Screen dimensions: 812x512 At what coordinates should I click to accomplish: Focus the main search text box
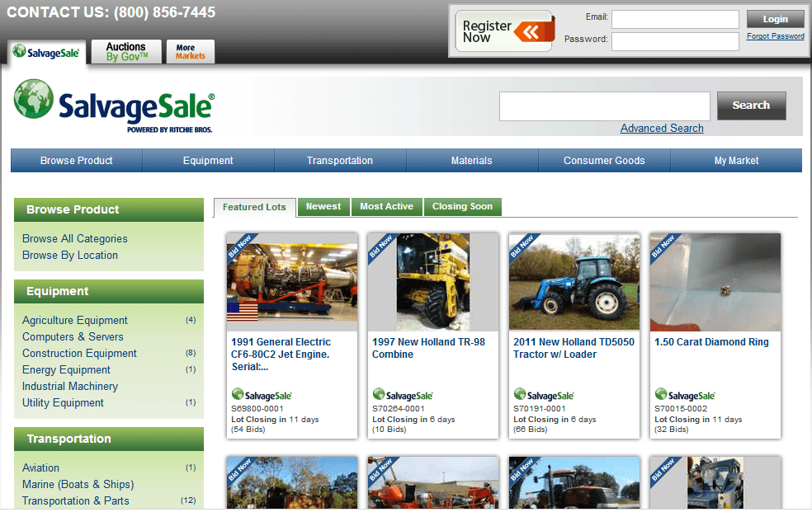pyautogui.click(x=604, y=106)
